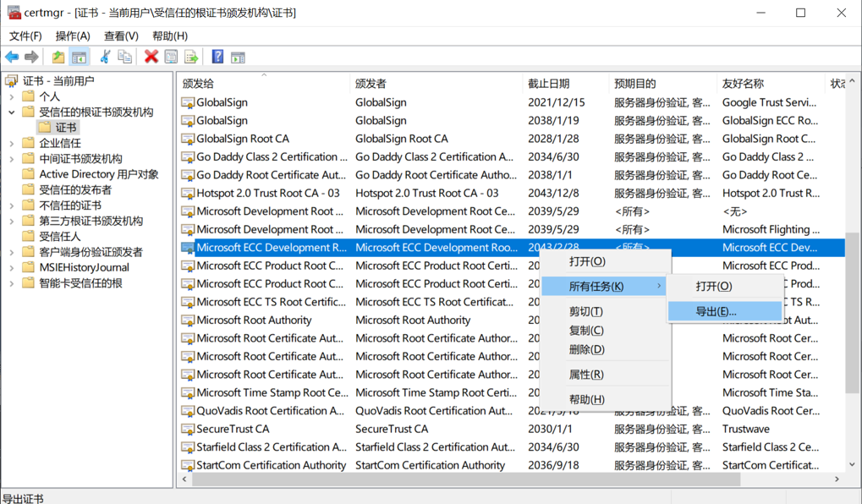
Task: Choose 打开(O) in the 所有任务 submenu
Action: (x=725, y=286)
